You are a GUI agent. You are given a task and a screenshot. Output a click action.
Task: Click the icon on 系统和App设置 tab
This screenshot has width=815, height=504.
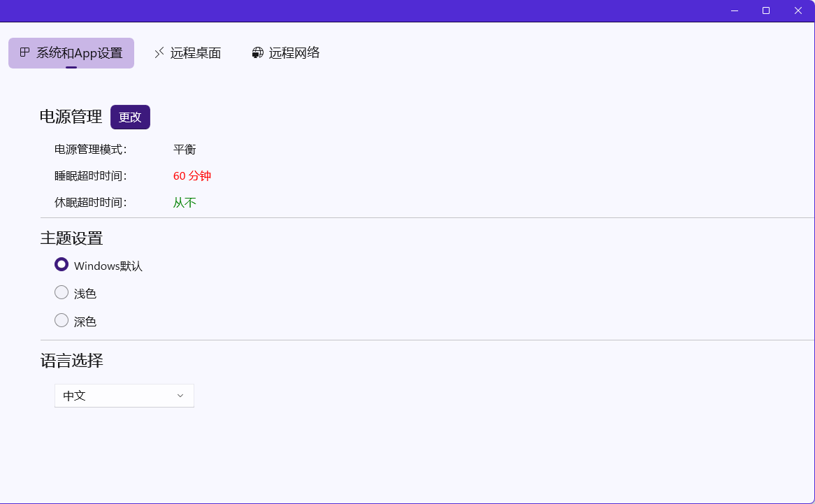click(24, 52)
